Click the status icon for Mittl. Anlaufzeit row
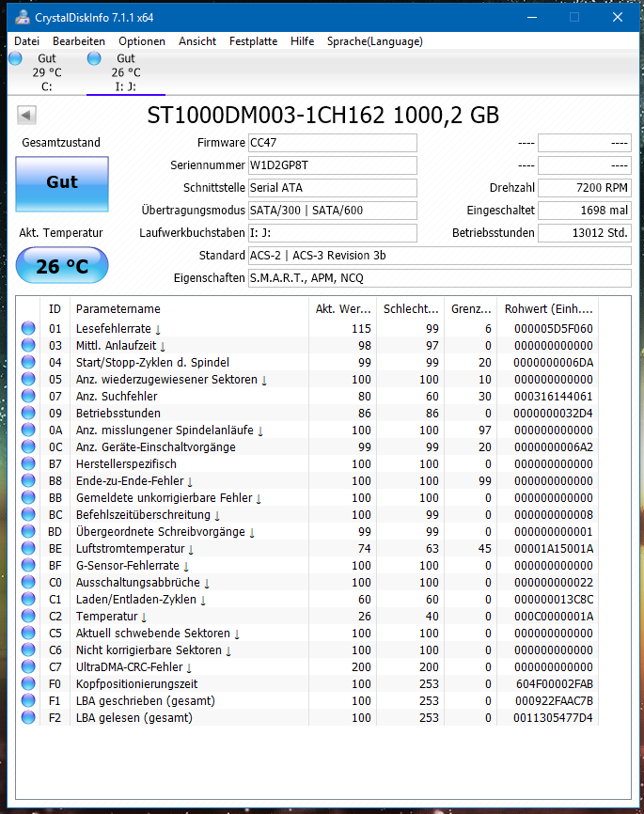 (28, 345)
